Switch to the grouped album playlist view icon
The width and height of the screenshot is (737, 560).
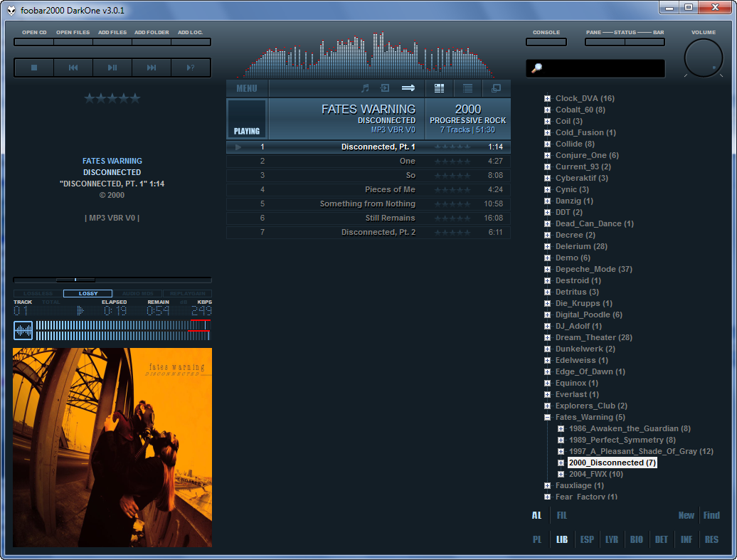pyautogui.click(x=439, y=88)
